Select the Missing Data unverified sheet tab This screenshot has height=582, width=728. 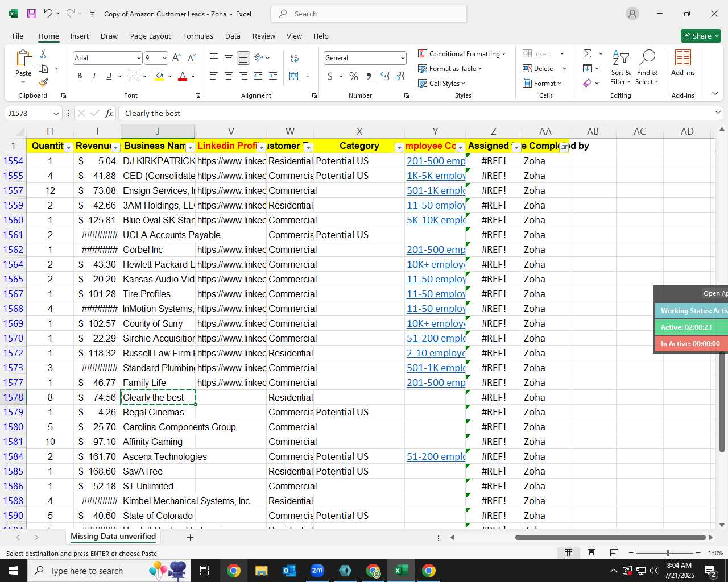click(113, 537)
